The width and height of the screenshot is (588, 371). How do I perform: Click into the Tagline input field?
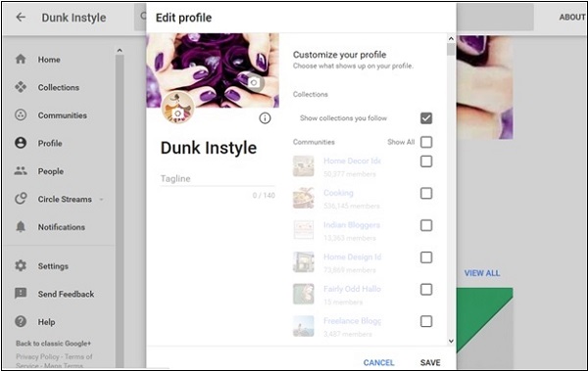[x=218, y=179]
